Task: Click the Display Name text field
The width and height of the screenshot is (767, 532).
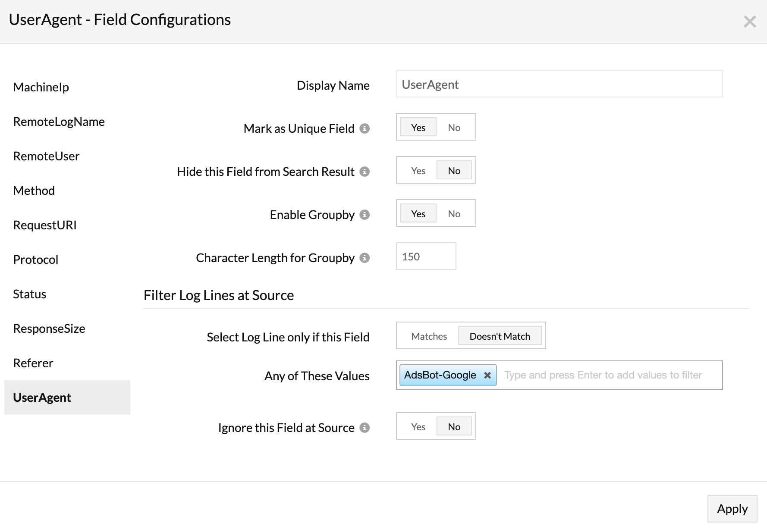Action: [x=559, y=84]
